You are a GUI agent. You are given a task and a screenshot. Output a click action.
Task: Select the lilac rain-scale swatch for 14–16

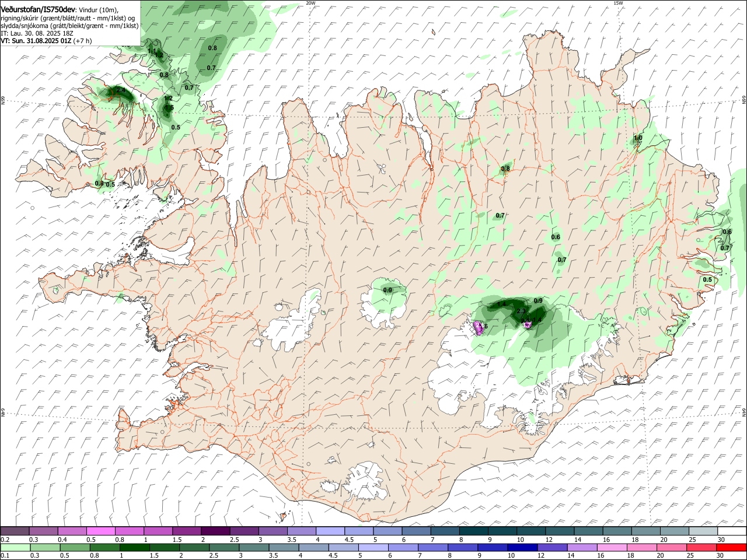tap(582, 548)
